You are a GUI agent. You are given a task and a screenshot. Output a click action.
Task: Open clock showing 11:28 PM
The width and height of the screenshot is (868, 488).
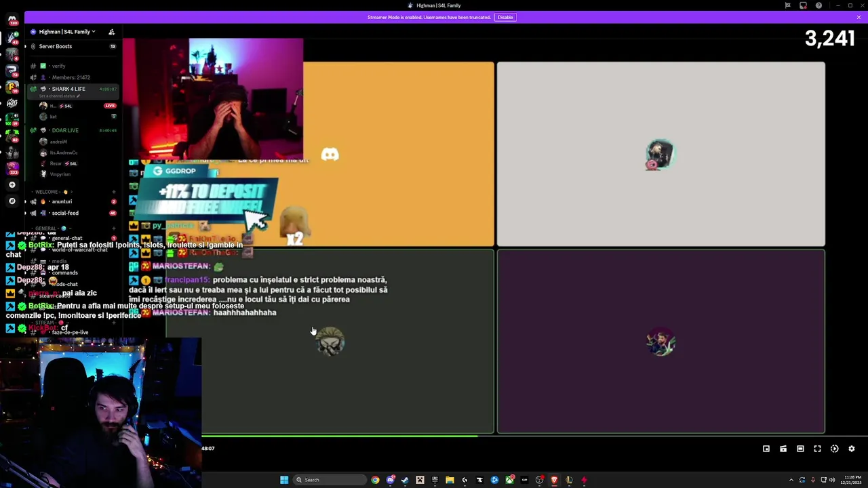(x=852, y=480)
